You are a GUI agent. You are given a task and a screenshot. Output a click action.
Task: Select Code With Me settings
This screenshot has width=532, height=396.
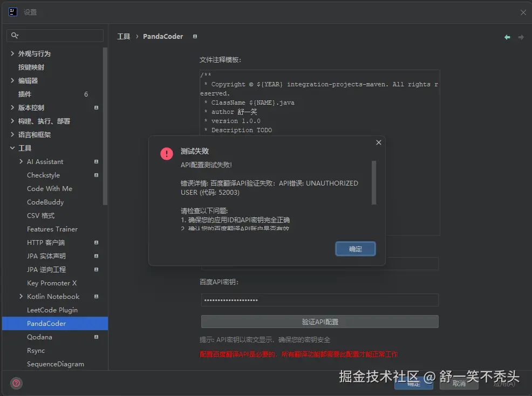click(50, 189)
